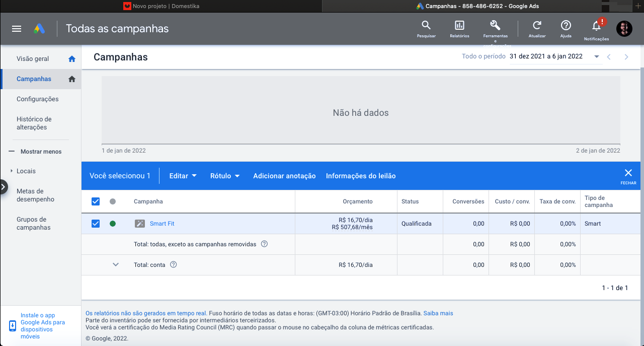Click Smart Fit budget R$ 507,68/mês cell
This screenshot has width=644, height=346.
(x=352, y=227)
